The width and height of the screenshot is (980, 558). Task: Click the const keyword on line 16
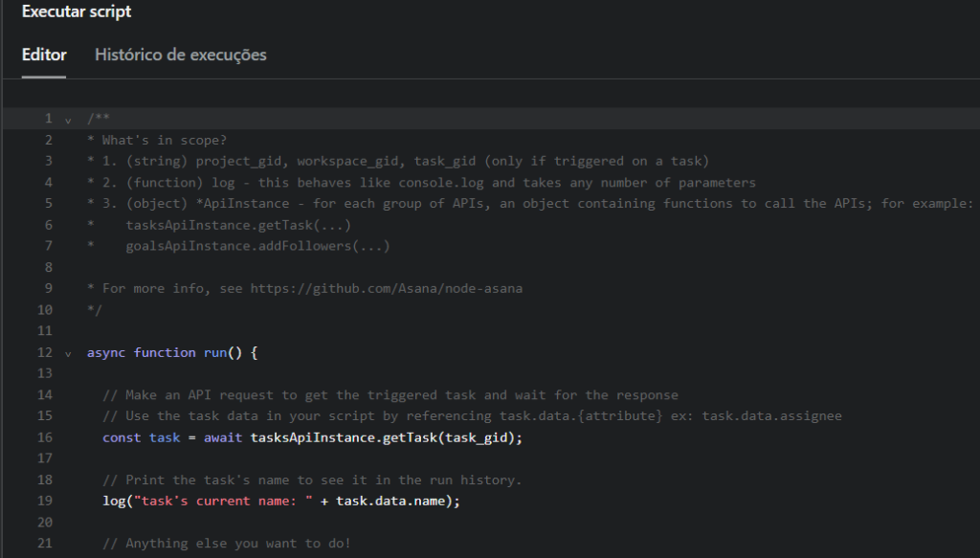122,437
